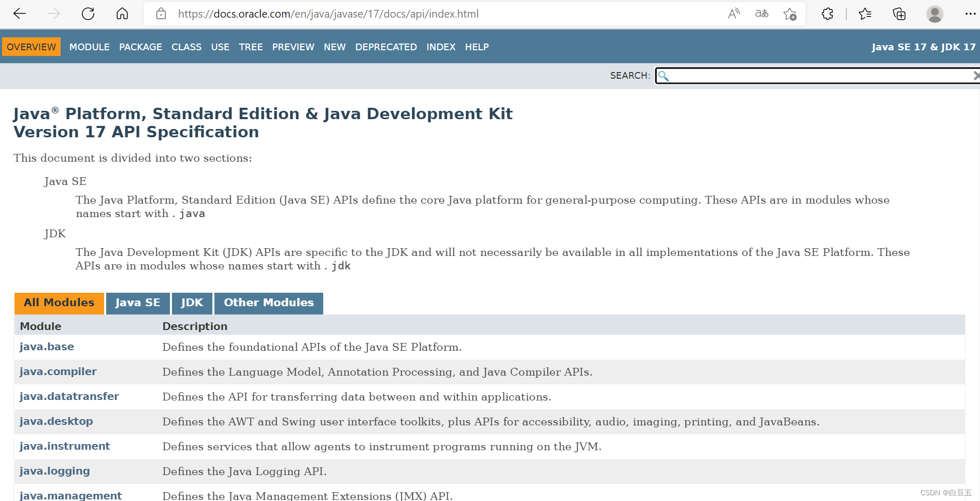
Task: Open the Collections icon
Action: point(899,14)
